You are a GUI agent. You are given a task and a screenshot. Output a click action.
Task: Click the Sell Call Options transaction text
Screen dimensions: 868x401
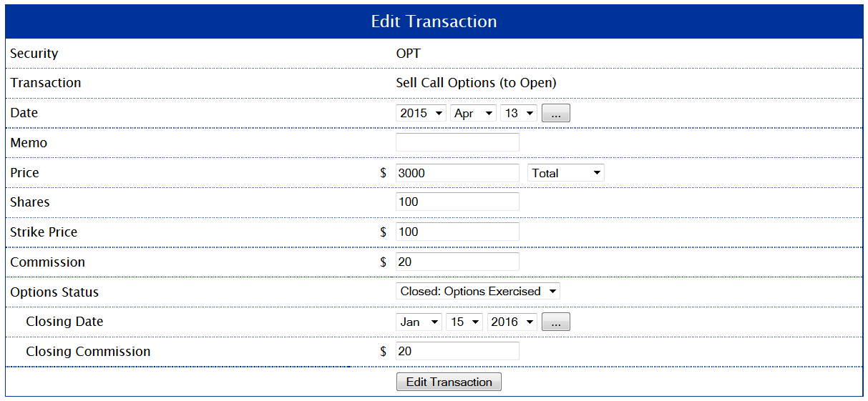coord(476,83)
